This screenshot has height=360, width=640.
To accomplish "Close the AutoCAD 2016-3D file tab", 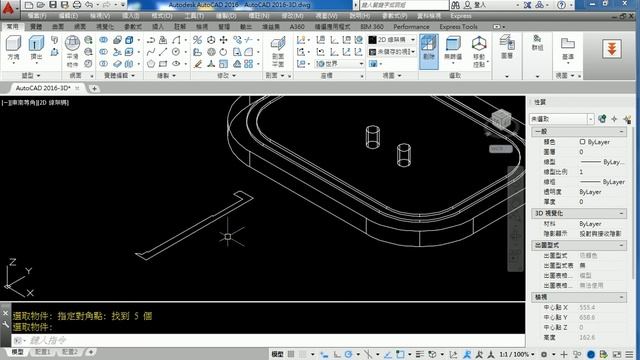I will pos(77,88).
